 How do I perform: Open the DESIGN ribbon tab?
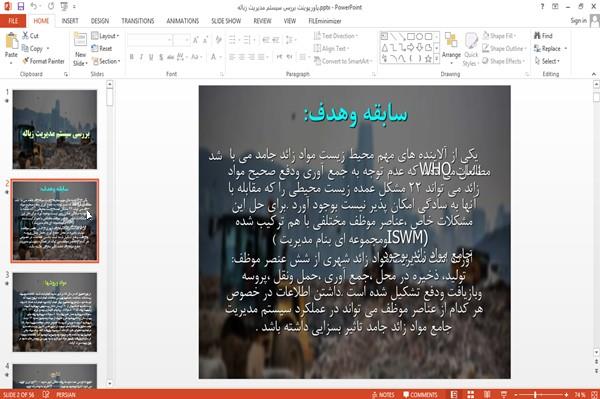[x=100, y=21]
